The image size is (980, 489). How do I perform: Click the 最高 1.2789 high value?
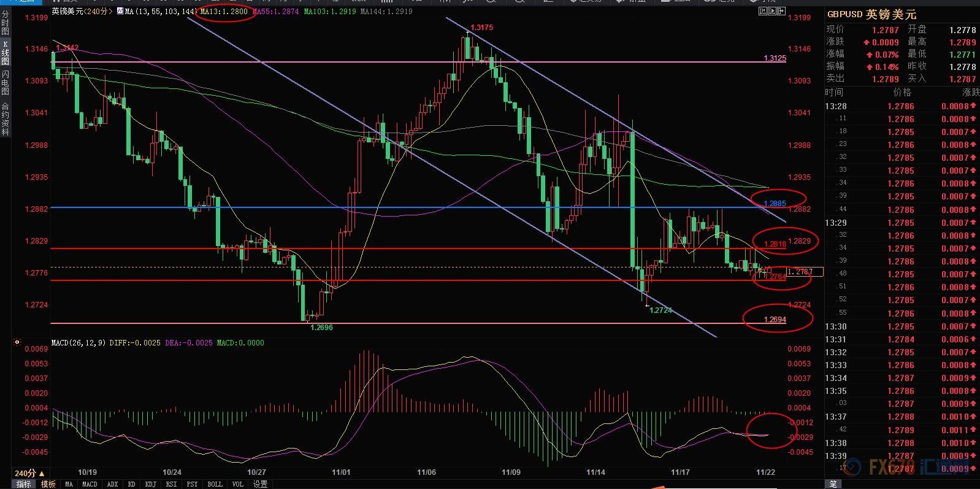962,42
